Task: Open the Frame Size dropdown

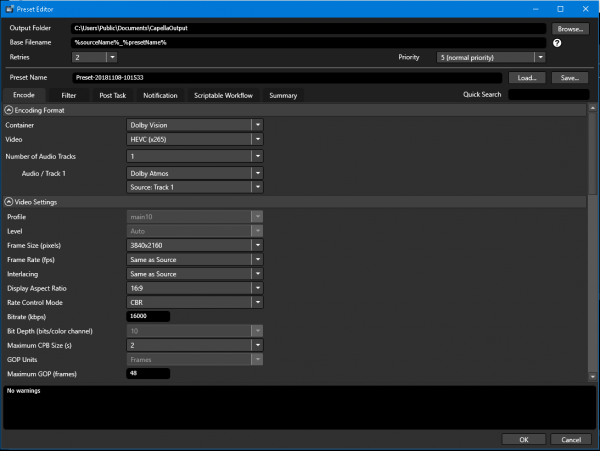Action: coord(256,244)
